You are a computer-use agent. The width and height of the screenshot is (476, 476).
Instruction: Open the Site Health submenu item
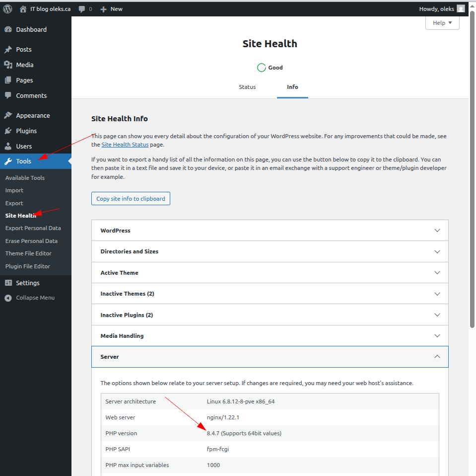21,216
